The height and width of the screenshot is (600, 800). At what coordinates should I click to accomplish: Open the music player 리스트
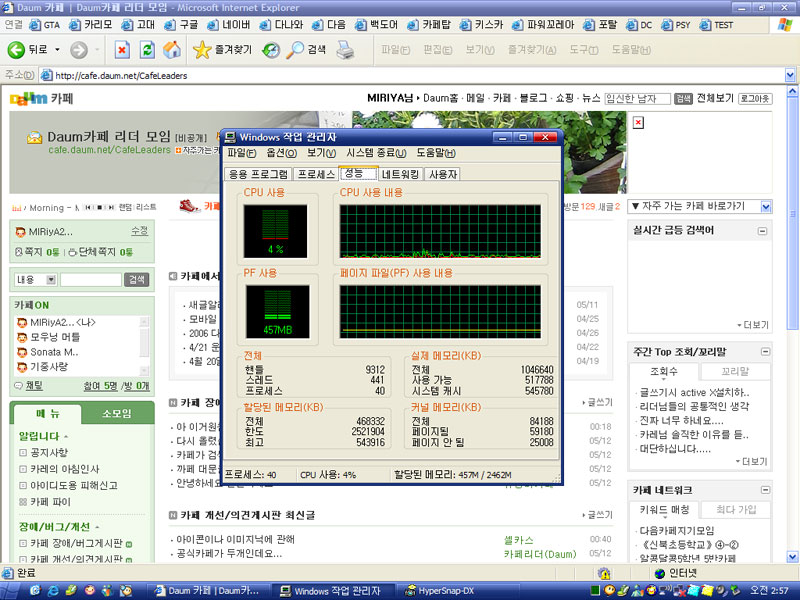click(146, 207)
